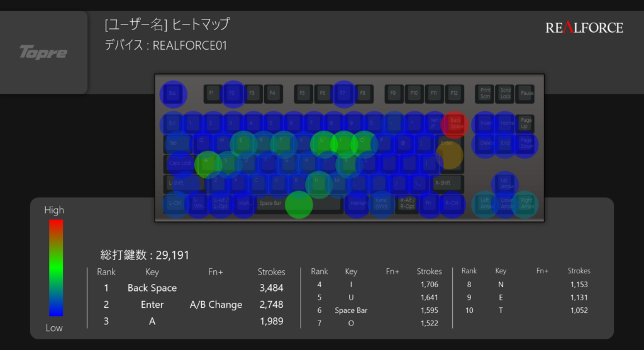
Task: Select the U key on heatmap
Action: (x=323, y=144)
